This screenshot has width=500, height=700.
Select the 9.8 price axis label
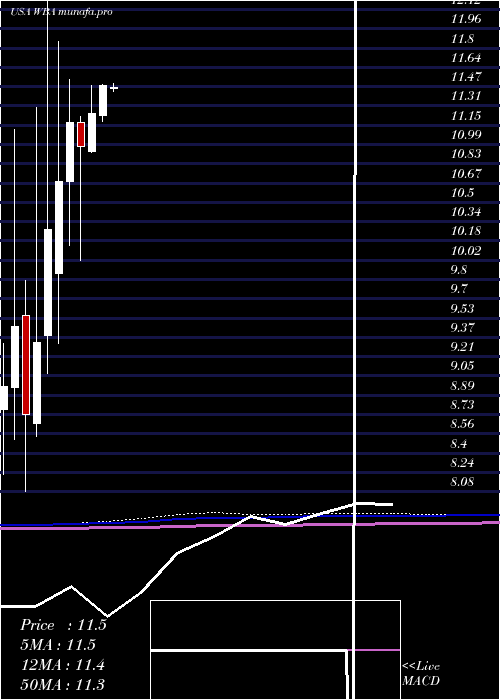pos(459,270)
